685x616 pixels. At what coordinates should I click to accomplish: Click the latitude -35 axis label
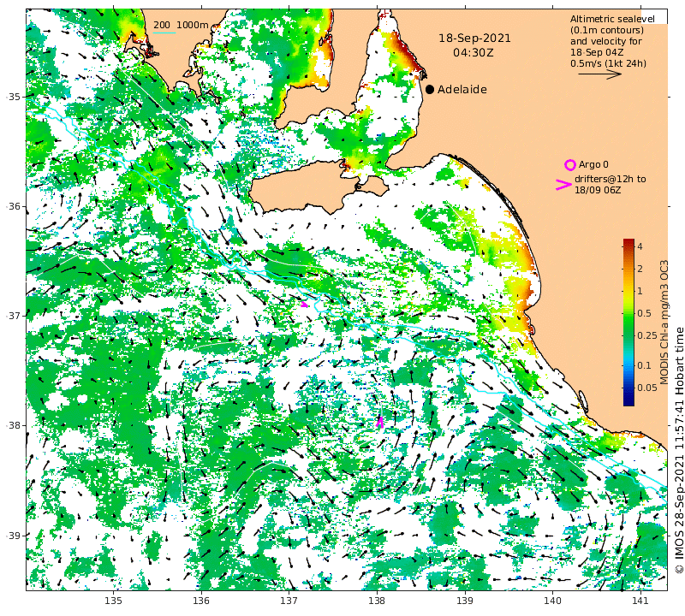(13, 97)
